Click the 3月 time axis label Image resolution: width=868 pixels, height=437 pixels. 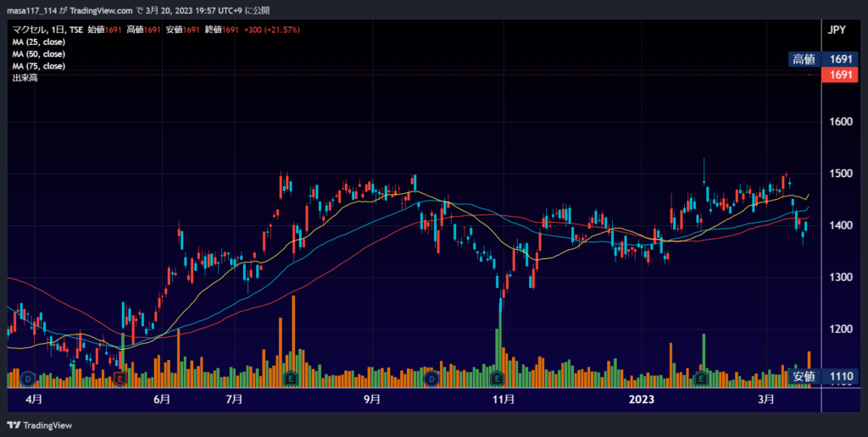click(766, 400)
